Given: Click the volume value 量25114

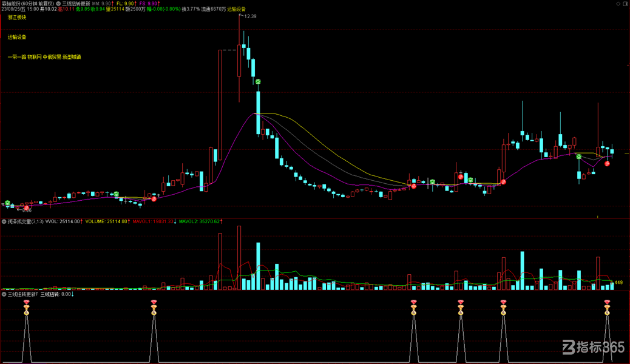Looking at the screenshot, I should click(x=115, y=9).
